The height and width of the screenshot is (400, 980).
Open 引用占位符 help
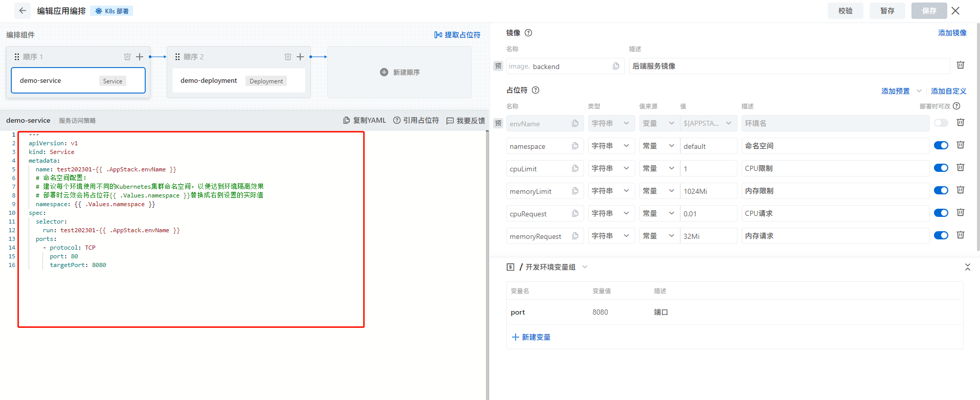pos(416,120)
